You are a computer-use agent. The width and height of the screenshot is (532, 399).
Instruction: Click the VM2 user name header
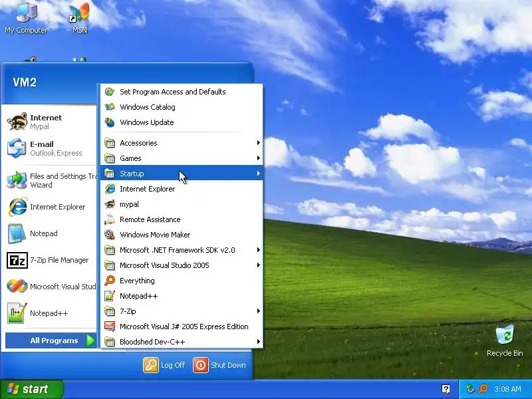tap(25, 82)
